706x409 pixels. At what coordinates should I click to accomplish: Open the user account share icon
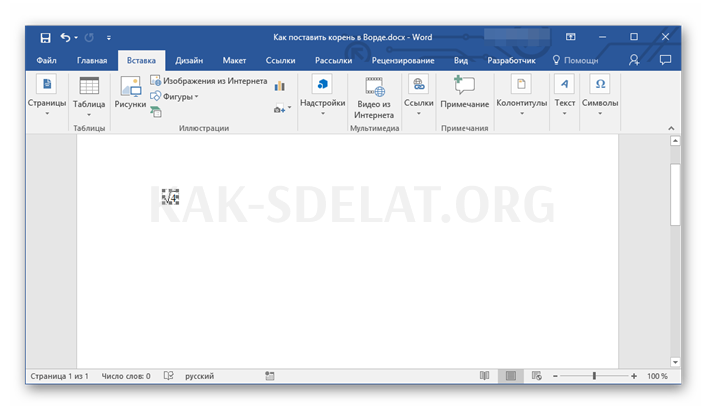[x=634, y=60]
